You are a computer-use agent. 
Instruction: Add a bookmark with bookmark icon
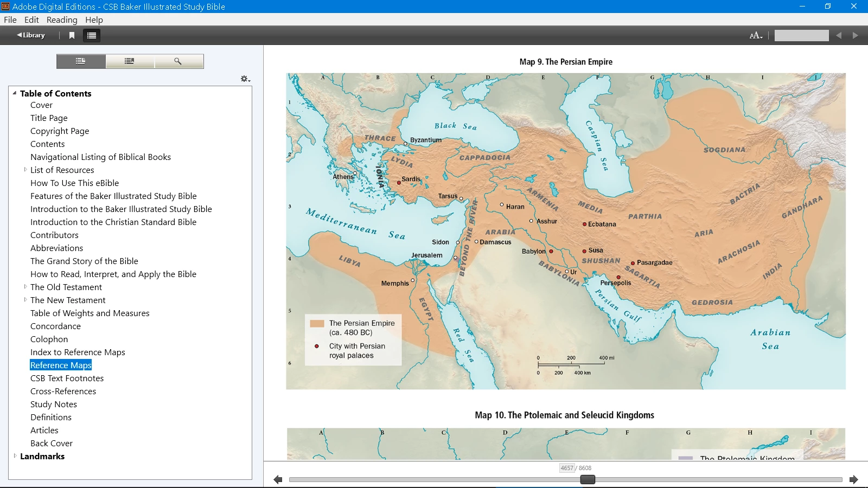[72, 35]
